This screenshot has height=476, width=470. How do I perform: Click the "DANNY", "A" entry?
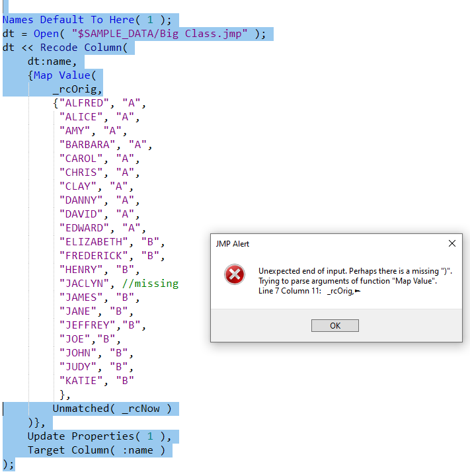pyautogui.click(x=99, y=200)
